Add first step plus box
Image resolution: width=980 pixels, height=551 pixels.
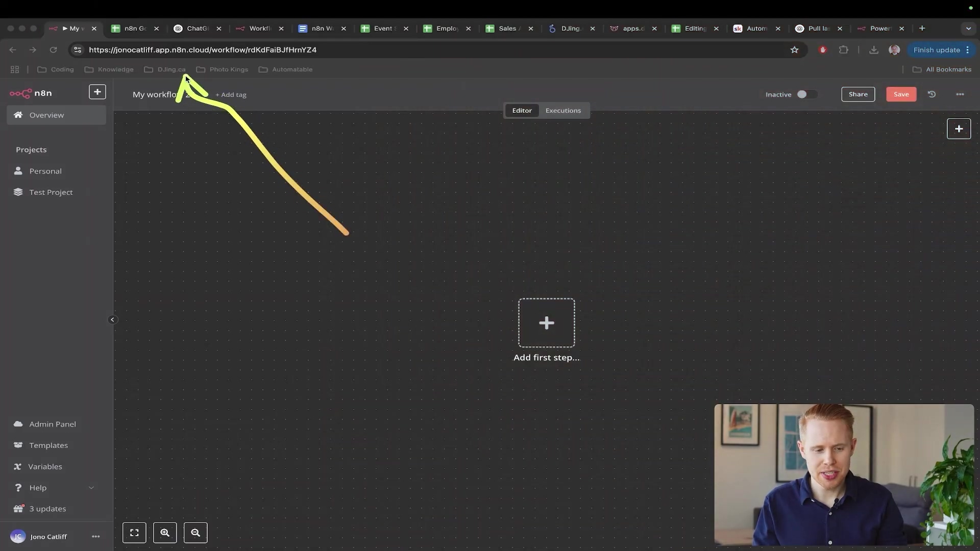tap(546, 323)
